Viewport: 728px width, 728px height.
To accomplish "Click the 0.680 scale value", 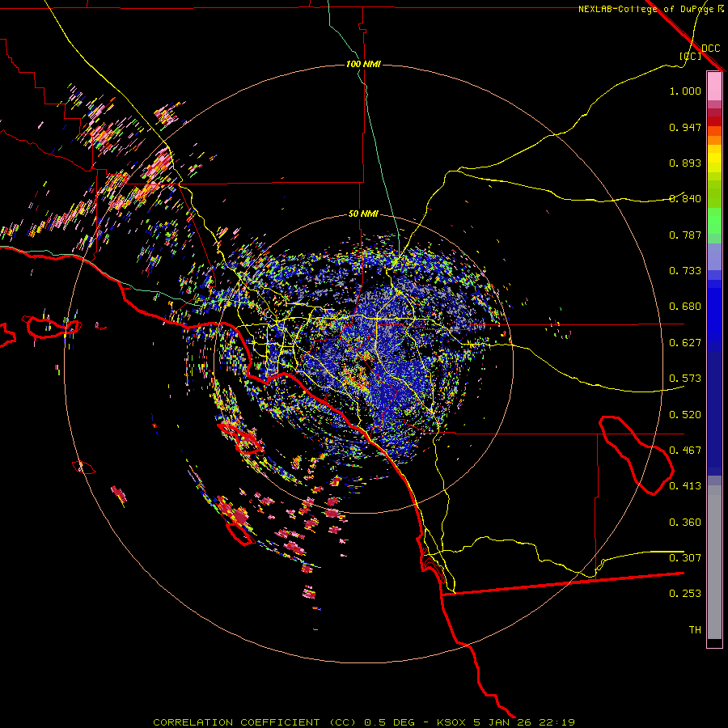I will coord(685,307).
